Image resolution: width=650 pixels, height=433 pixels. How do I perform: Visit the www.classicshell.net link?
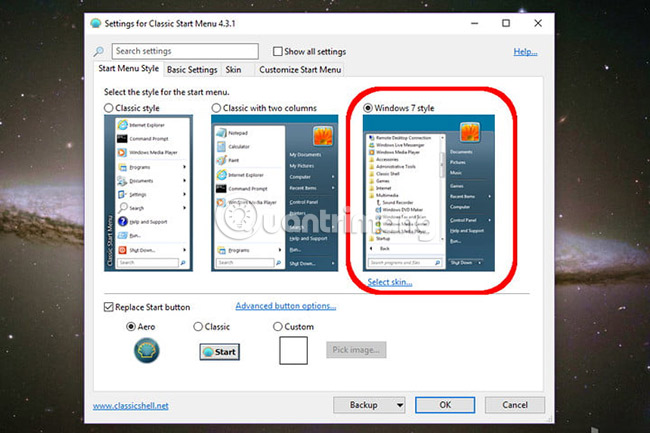click(131, 406)
